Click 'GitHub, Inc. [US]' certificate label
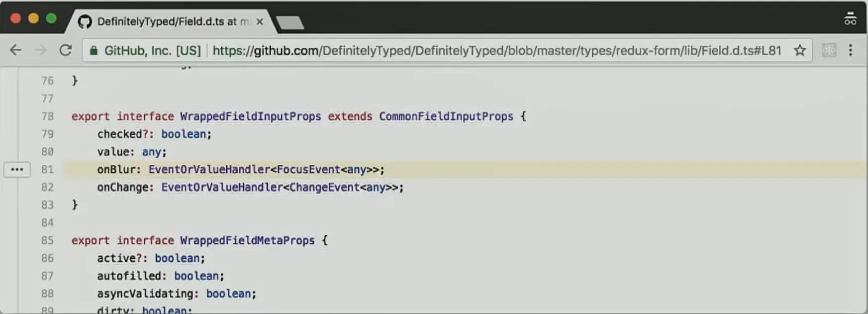Image resolution: width=868 pixels, height=314 pixels. 152,50
